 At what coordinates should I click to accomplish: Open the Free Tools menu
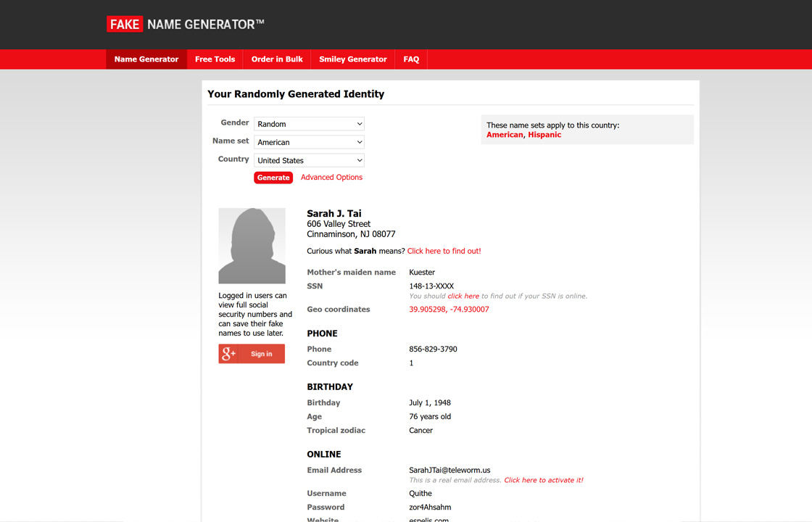[215, 59]
